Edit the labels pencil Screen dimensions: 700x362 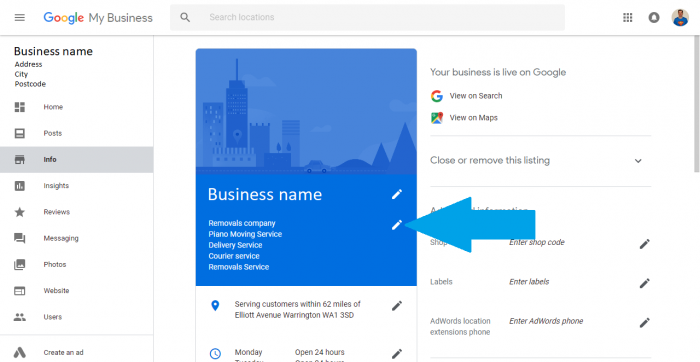[644, 283]
